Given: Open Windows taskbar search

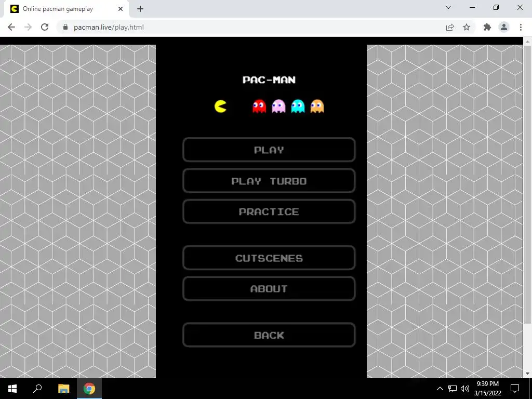Looking at the screenshot, I should pos(37,389).
